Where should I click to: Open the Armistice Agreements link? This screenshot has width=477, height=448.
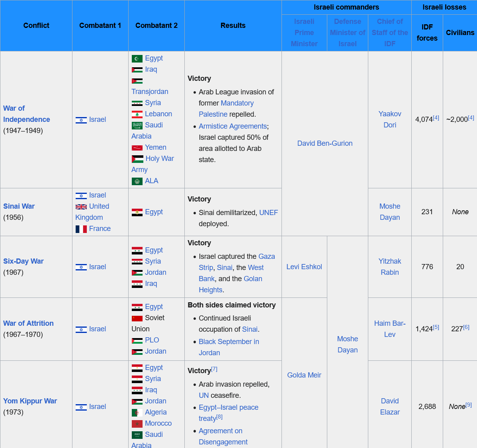233,126
